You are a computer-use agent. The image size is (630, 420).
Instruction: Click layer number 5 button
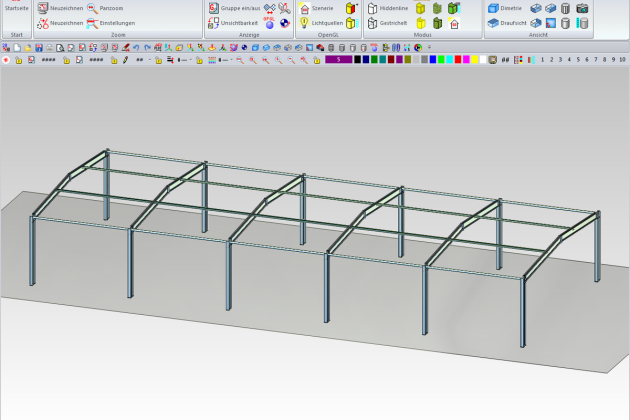[579, 60]
